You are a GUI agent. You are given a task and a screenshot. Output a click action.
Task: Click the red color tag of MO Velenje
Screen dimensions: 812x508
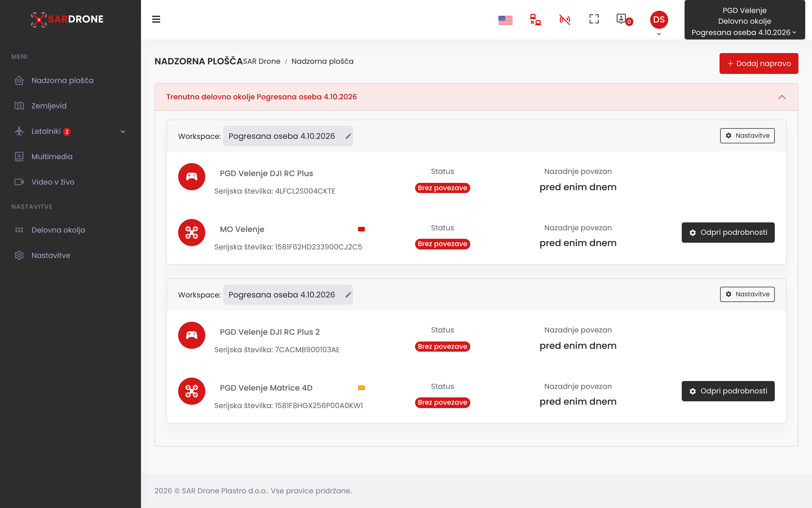pyautogui.click(x=361, y=229)
